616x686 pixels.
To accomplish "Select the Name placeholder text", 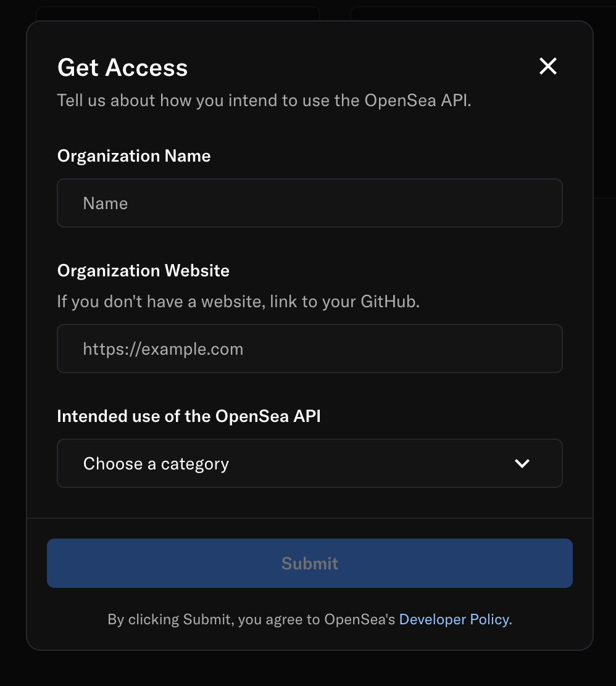I will pyautogui.click(x=106, y=204).
